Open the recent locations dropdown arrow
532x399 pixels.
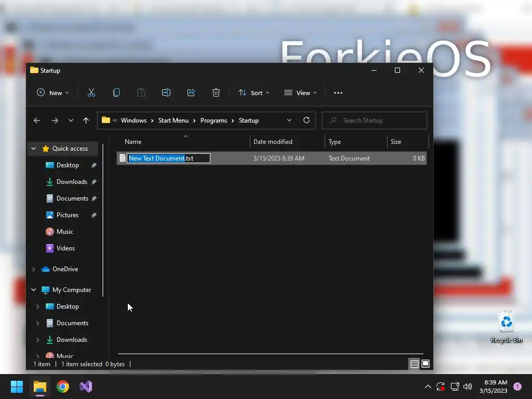click(71, 121)
